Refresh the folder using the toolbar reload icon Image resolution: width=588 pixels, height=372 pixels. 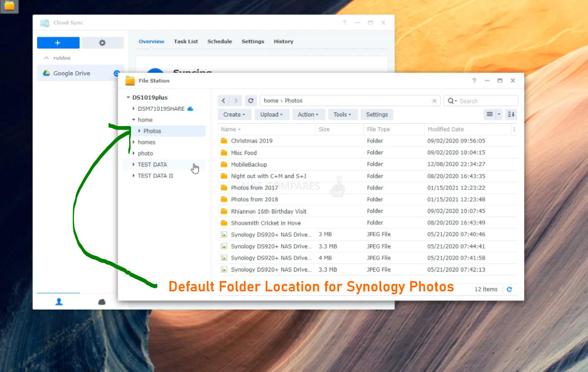251,101
